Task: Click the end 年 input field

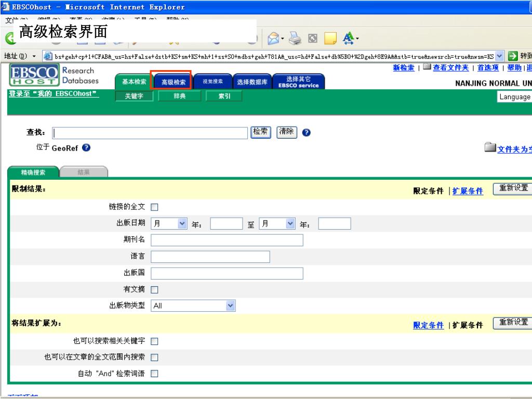Action: click(x=335, y=223)
